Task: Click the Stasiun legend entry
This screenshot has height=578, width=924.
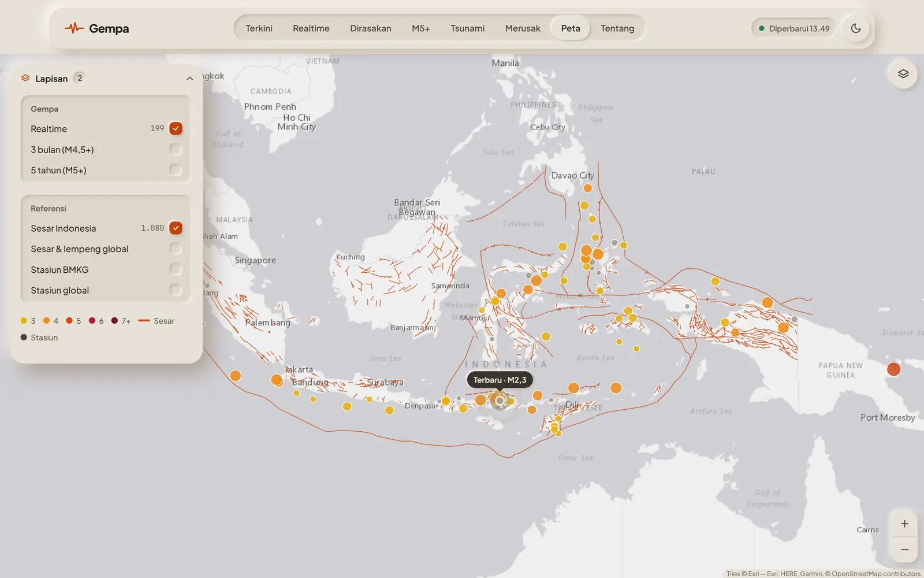Action: (x=39, y=338)
